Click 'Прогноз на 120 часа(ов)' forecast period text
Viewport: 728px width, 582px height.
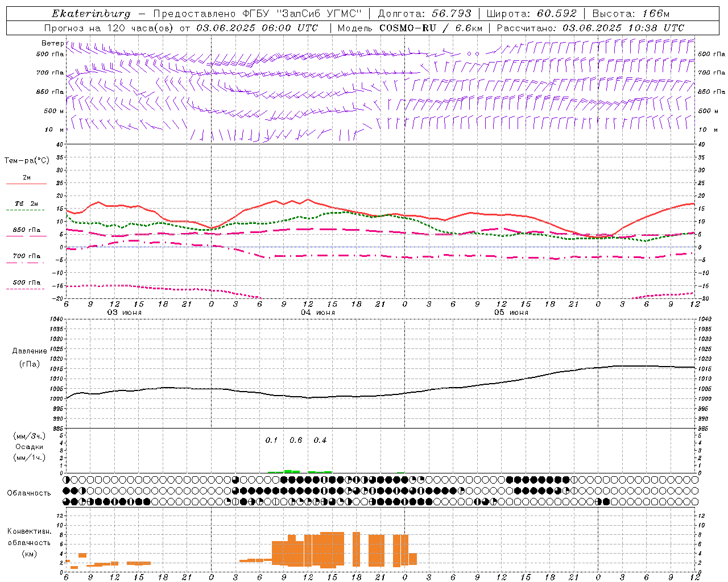(x=109, y=28)
